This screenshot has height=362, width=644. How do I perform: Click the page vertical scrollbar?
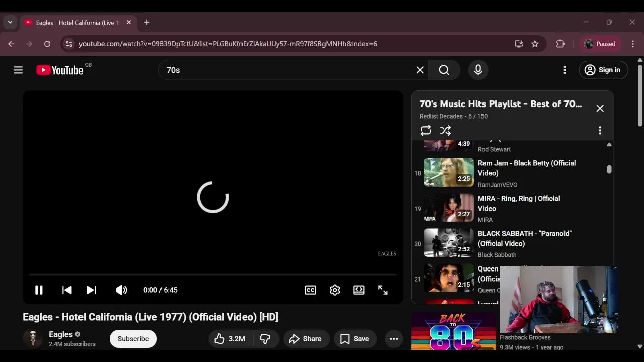[640, 96]
